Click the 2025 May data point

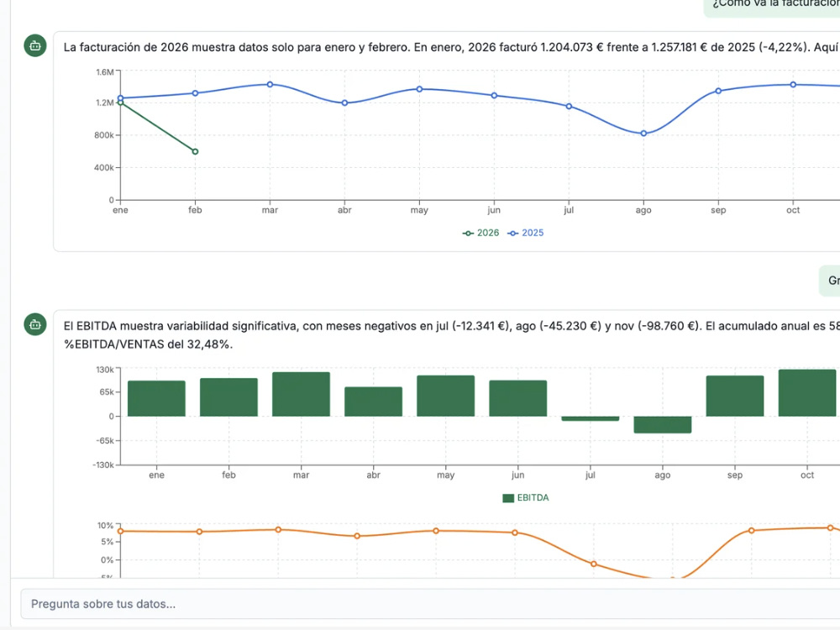tap(419, 89)
